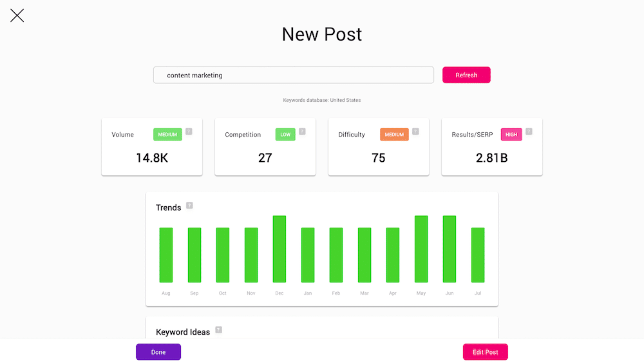Click the HIGH badge on Results/SERP card
Viewport: 644px width, 363px height.
click(x=511, y=134)
